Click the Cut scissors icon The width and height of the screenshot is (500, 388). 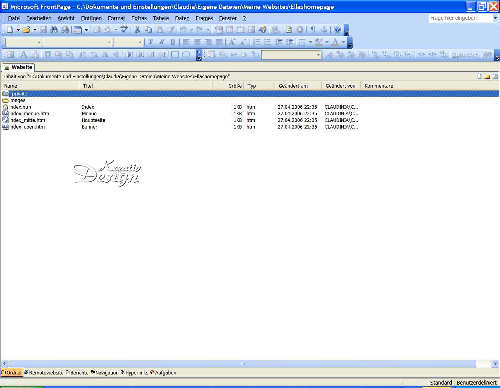point(137,30)
